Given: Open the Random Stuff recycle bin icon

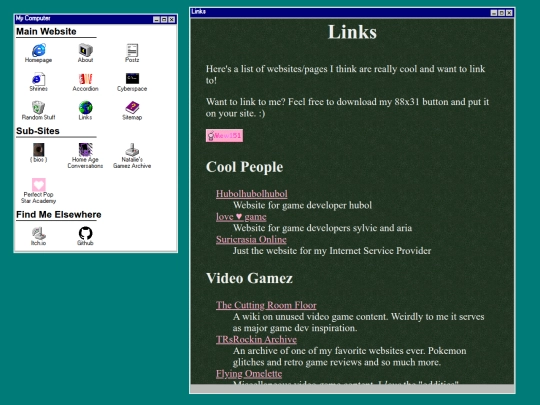Looking at the screenshot, I should 39,107.
